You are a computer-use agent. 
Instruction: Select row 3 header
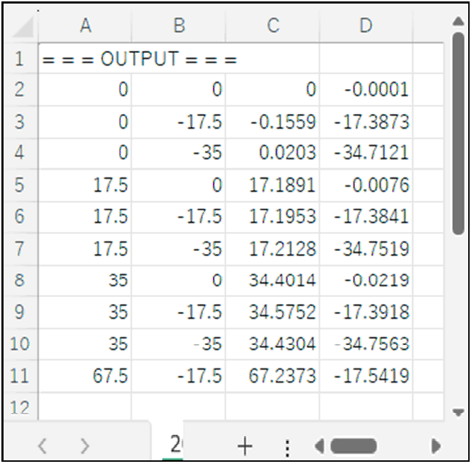(x=21, y=122)
